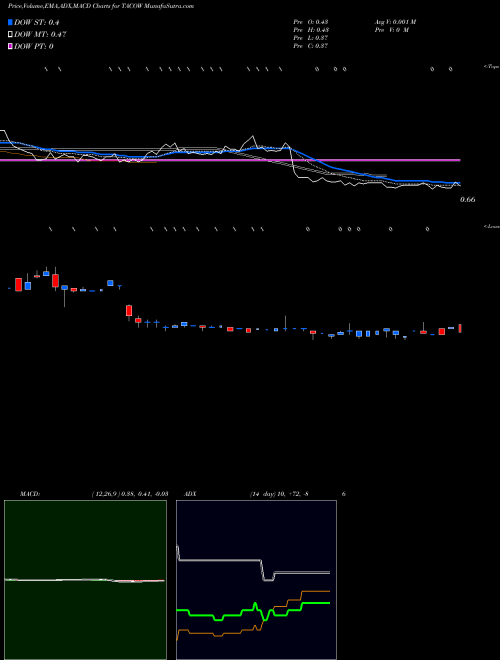Select the 'DOW PT: 0' legend label
Image resolution: width=500 pixels, height=660 pixels.
[x=34, y=46]
